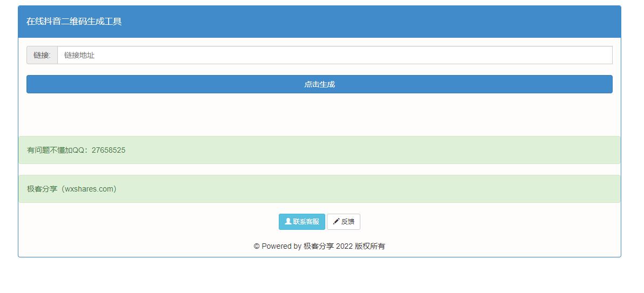The image size is (644, 293).
Task: Click the pencil icon on 反馈
Action: point(336,221)
